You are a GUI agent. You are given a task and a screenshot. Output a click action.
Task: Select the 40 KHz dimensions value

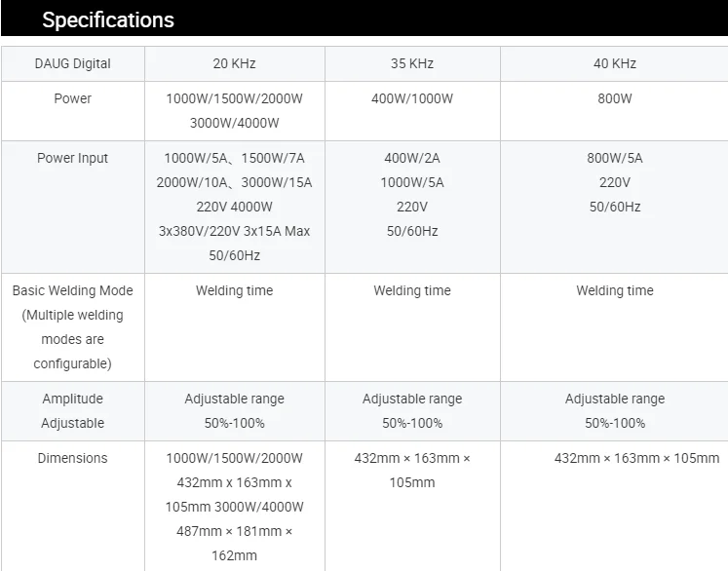coord(636,458)
